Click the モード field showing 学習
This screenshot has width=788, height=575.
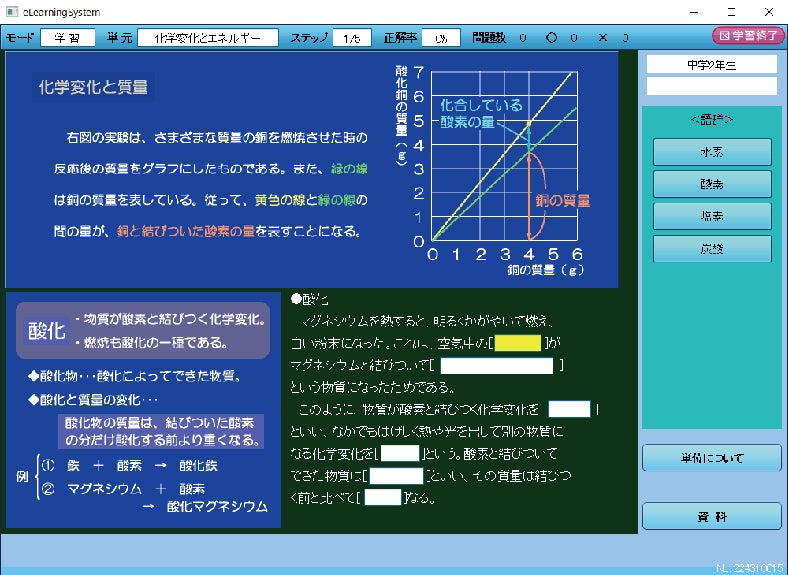tap(67, 38)
